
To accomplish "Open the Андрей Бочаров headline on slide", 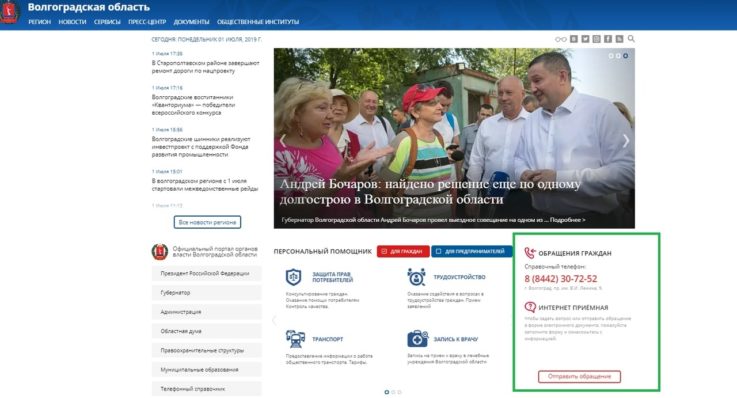I will (x=430, y=192).
